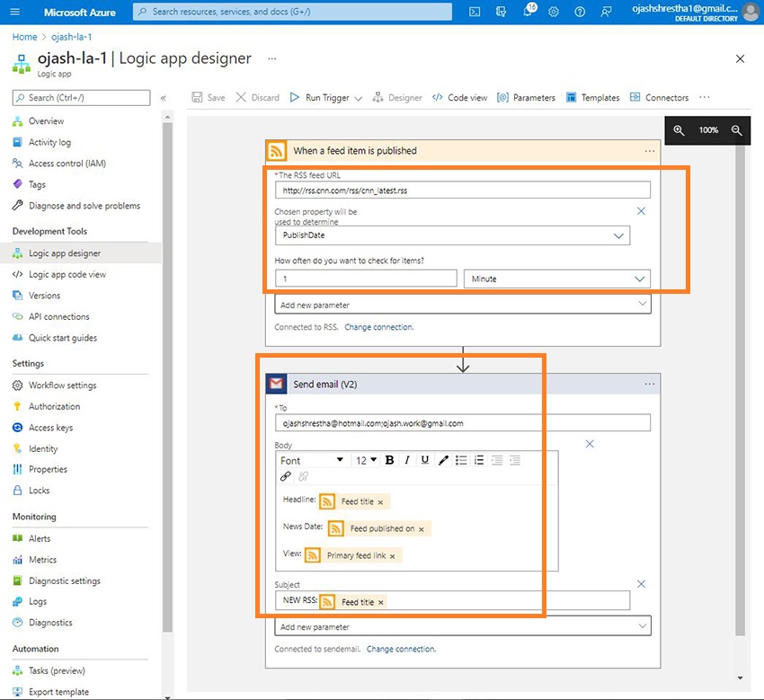This screenshot has height=700, width=764.
Task: Insert a bulleted list in the email body
Action: point(461,459)
